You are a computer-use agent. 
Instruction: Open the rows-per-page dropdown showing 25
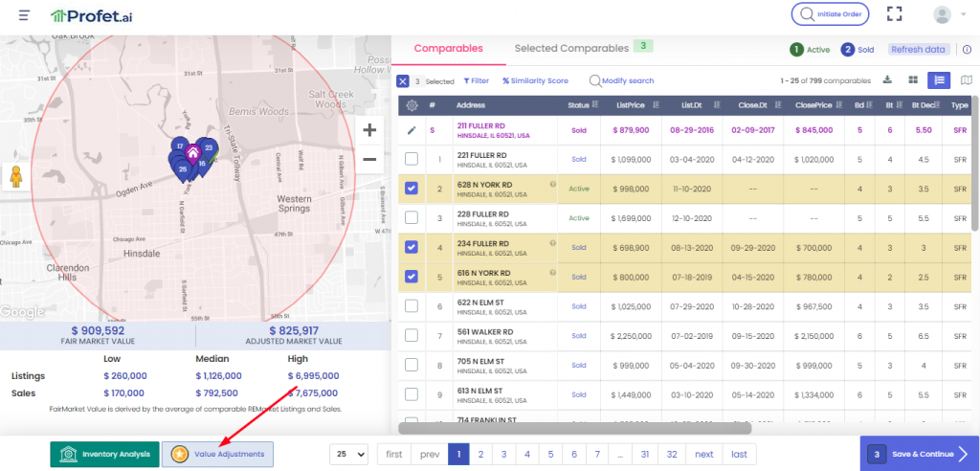[348, 454]
